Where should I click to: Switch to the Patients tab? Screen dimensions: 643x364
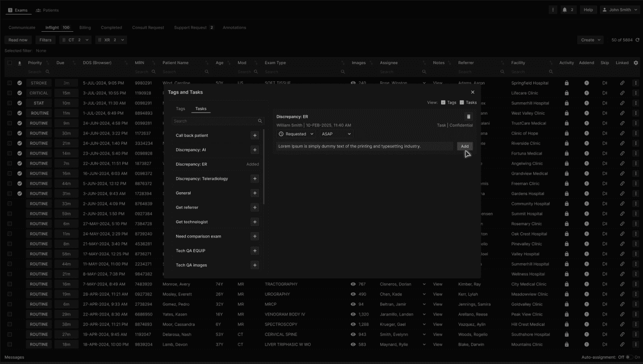[47, 10]
